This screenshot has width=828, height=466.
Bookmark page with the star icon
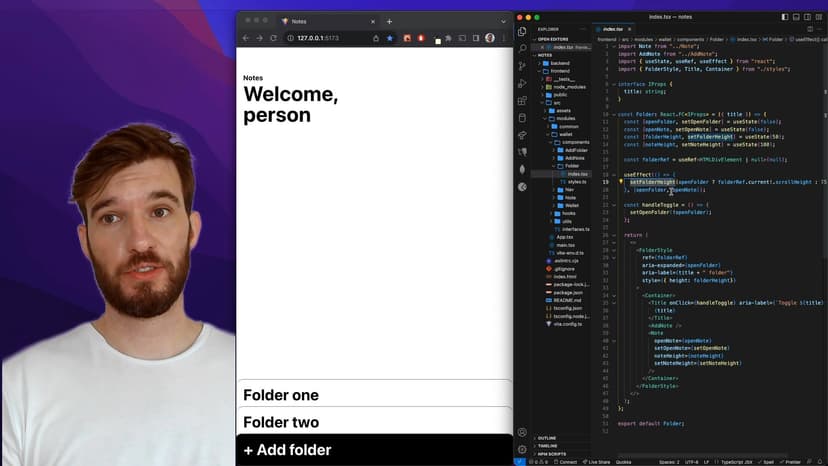pyautogui.click(x=390, y=38)
